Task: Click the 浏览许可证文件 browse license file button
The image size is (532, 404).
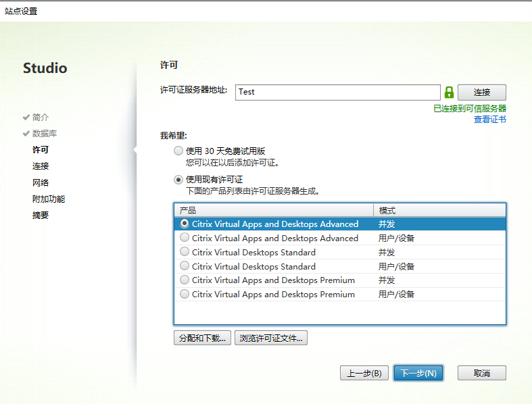Action: [271, 338]
